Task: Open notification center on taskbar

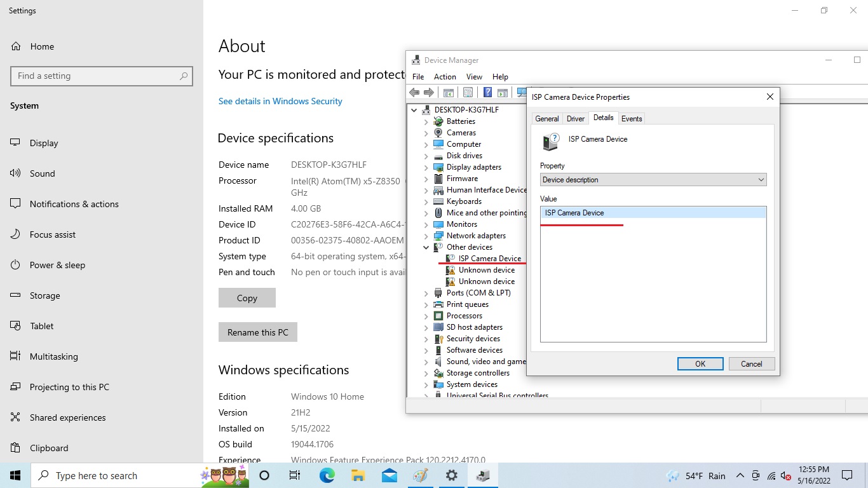Action: pyautogui.click(x=846, y=475)
